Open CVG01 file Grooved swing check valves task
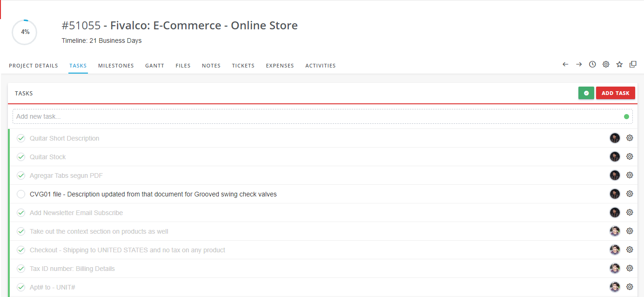The width and height of the screenshot is (644, 297). click(x=153, y=194)
